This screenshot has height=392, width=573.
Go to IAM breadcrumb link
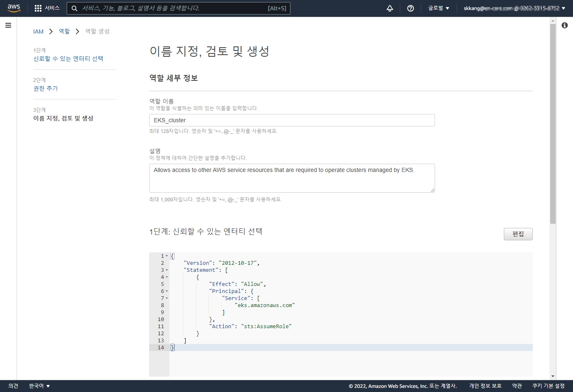pyautogui.click(x=38, y=31)
